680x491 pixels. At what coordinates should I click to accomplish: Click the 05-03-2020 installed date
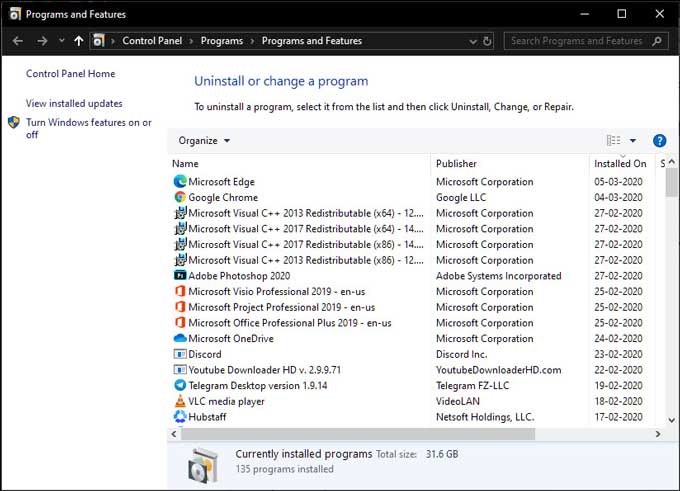coord(618,182)
